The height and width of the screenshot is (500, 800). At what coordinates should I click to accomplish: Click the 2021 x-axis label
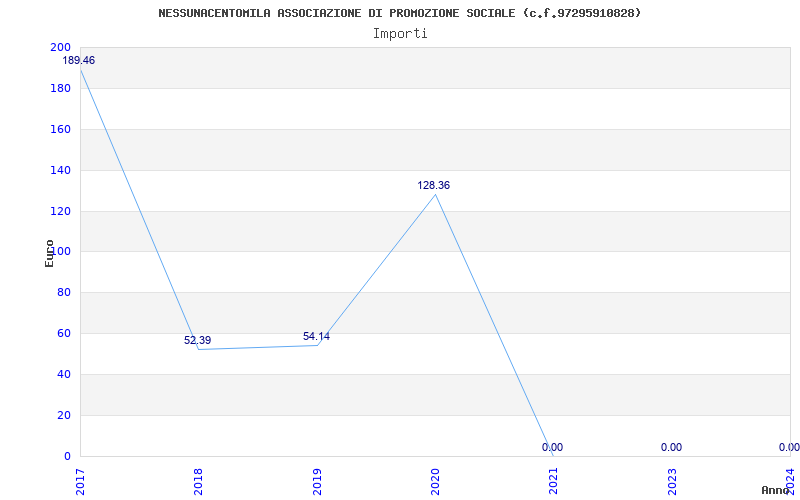(554, 482)
